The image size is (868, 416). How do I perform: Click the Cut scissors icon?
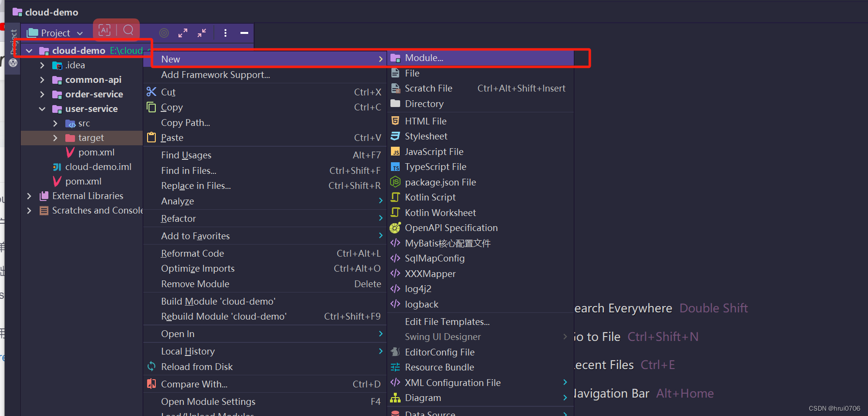(x=151, y=92)
